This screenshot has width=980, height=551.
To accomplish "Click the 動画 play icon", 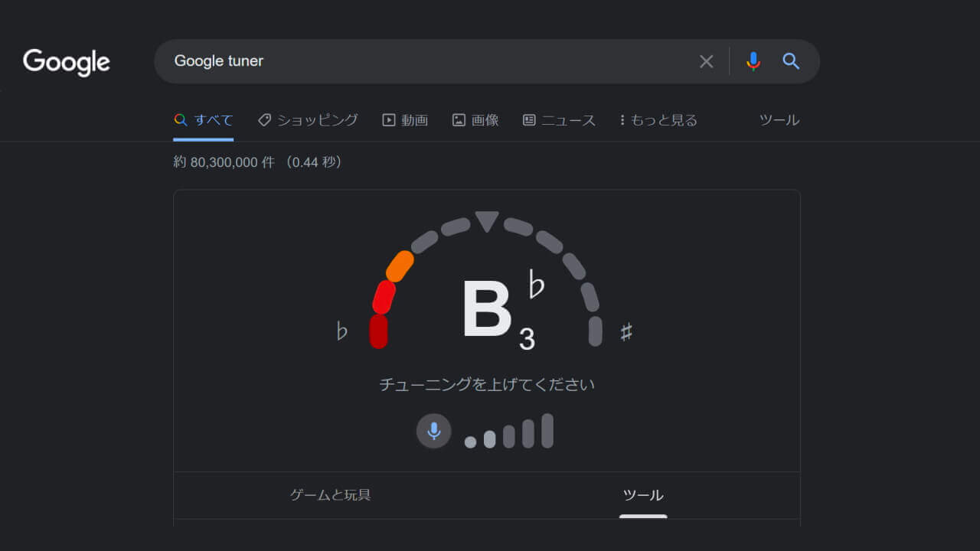I will point(387,119).
